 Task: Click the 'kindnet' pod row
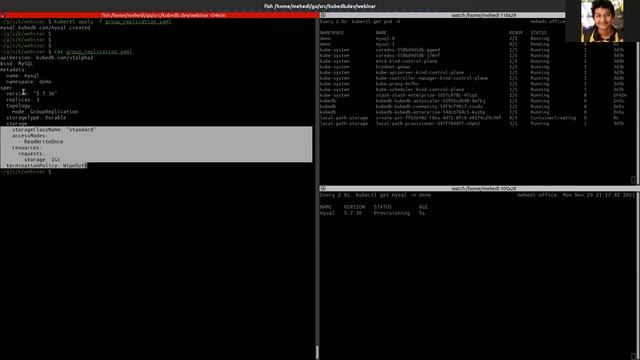tap(473, 67)
